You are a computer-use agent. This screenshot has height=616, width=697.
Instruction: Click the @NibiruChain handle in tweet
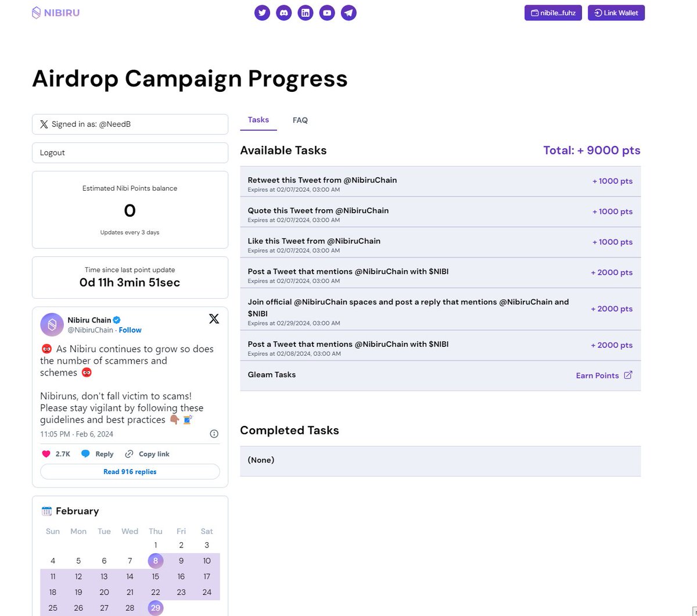pos(90,330)
